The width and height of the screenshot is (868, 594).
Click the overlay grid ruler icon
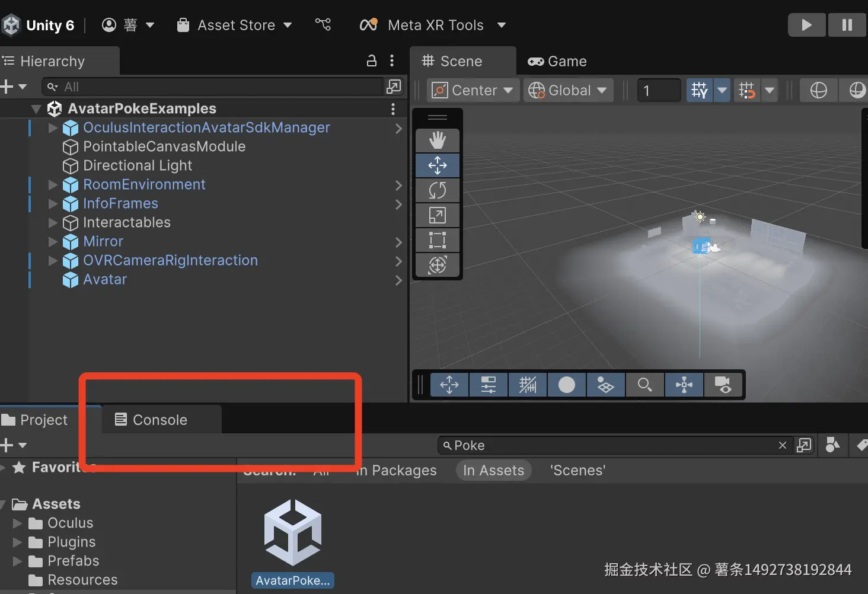(527, 385)
